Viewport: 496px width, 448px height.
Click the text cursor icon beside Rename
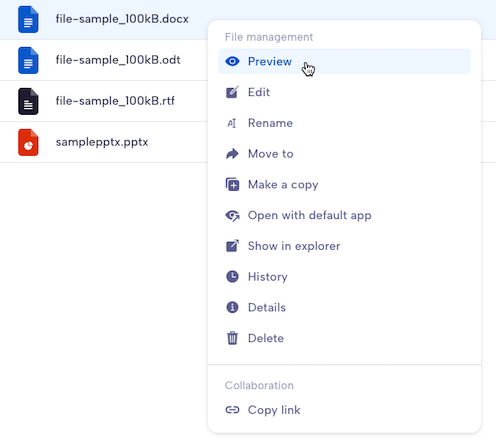232,123
